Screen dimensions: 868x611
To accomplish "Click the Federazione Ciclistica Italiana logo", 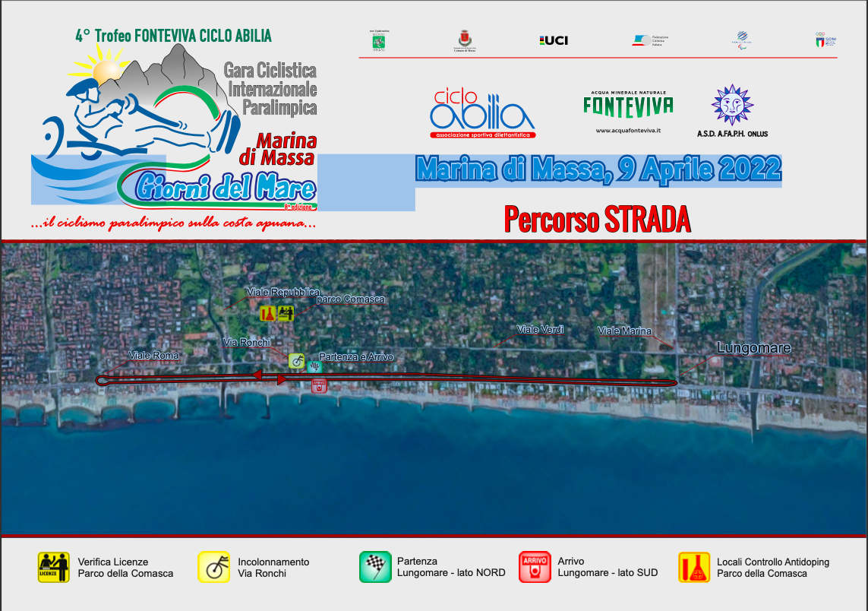I will (651, 40).
